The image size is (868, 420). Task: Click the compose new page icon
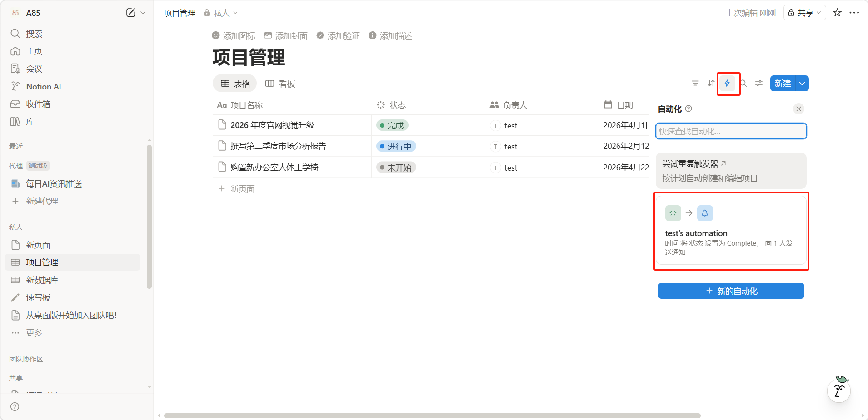(x=130, y=13)
